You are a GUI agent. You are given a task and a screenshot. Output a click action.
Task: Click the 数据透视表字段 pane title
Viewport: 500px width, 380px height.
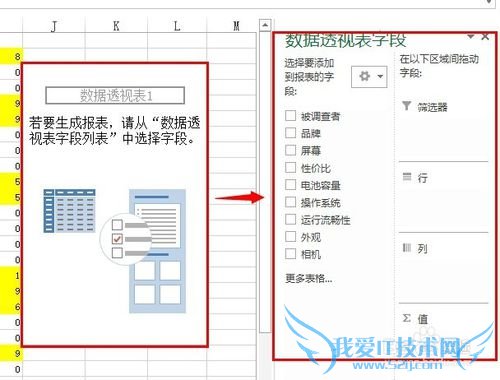pos(345,40)
